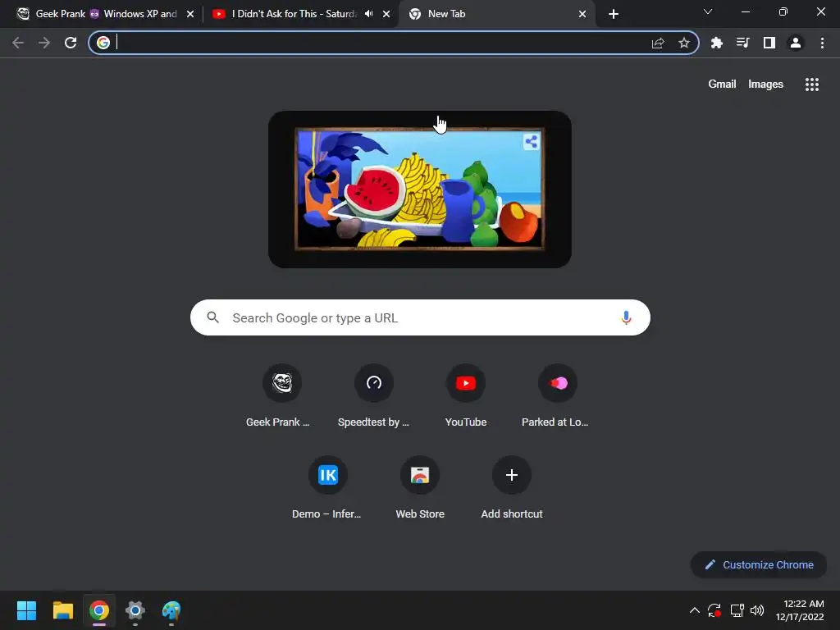Switch to the I Didn't Ask for This tab
The width and height of the screenshot is (840, 630).
(x=294, y=14)
